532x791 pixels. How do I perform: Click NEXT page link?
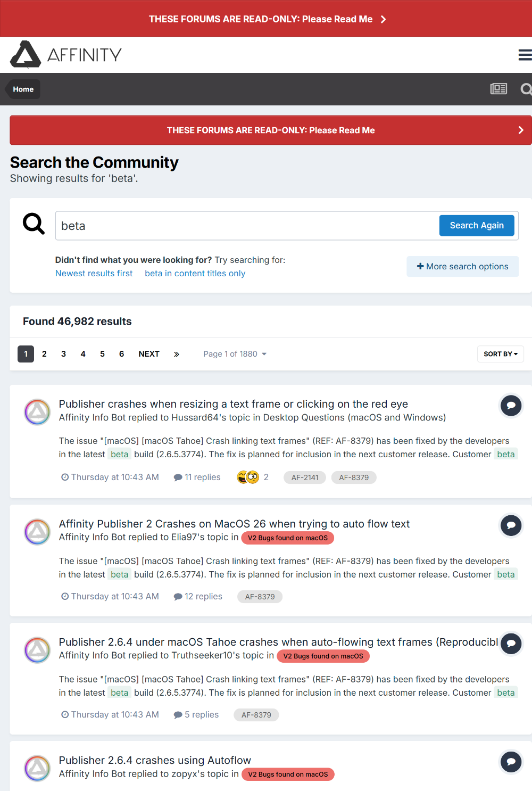click(149, 354)
